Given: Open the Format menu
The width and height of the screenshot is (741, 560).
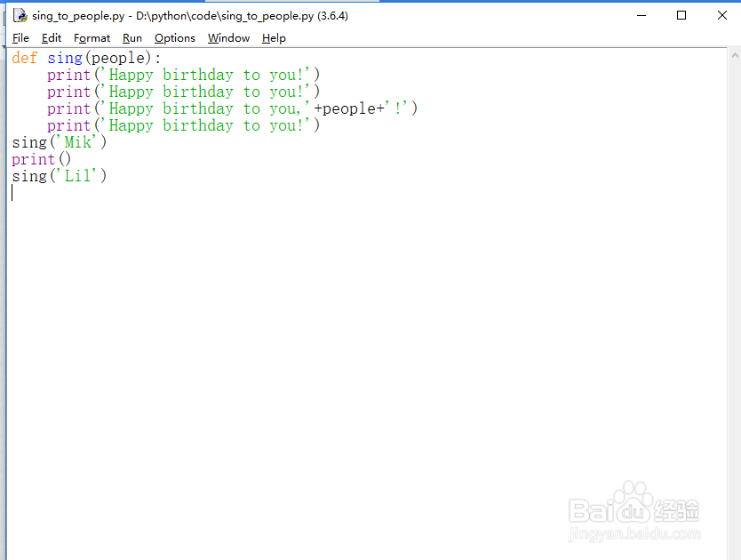Looking at the screenshot, I should click(92, 38).
